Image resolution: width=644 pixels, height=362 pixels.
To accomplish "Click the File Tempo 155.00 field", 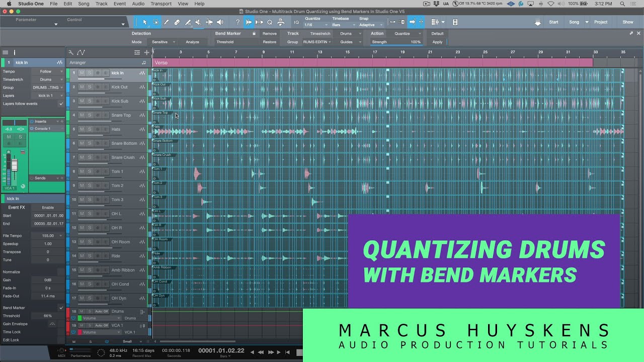I will pos(48,235).
